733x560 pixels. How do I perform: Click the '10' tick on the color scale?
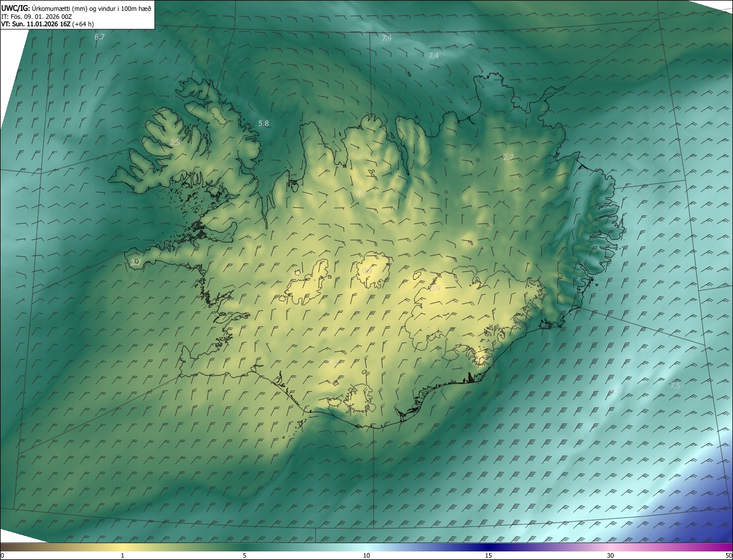[366, 555]
